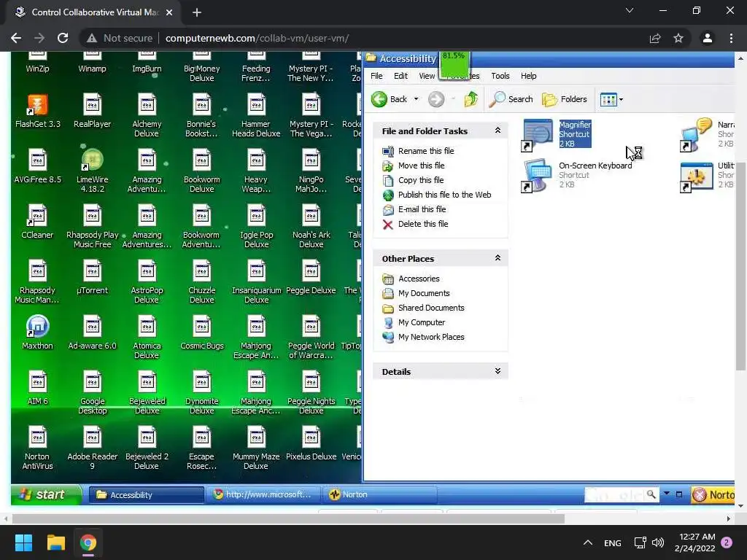Click Rename this file task
The image size is (747, 560).
point(418,151)
